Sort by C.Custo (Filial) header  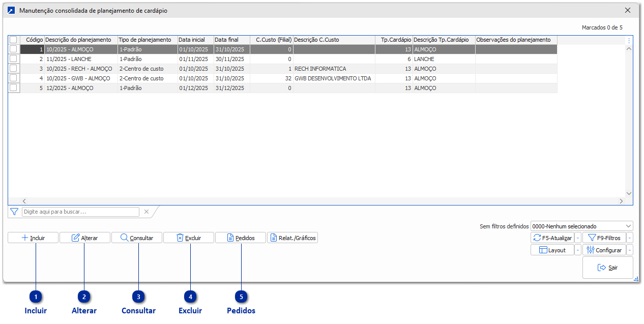click(271, 40)
